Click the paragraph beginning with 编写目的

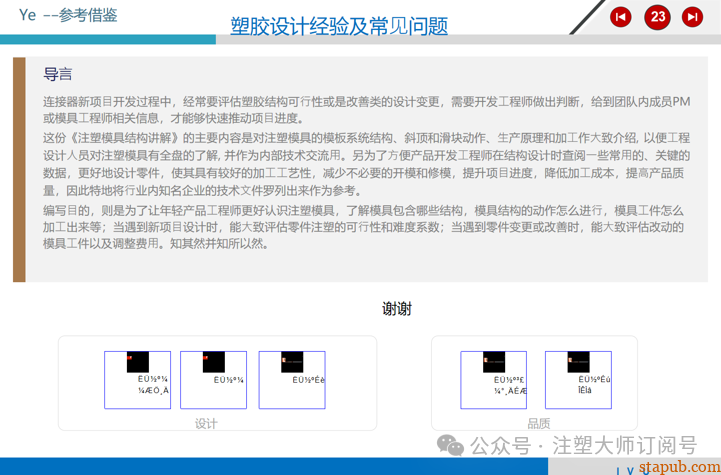pos(366,226)
